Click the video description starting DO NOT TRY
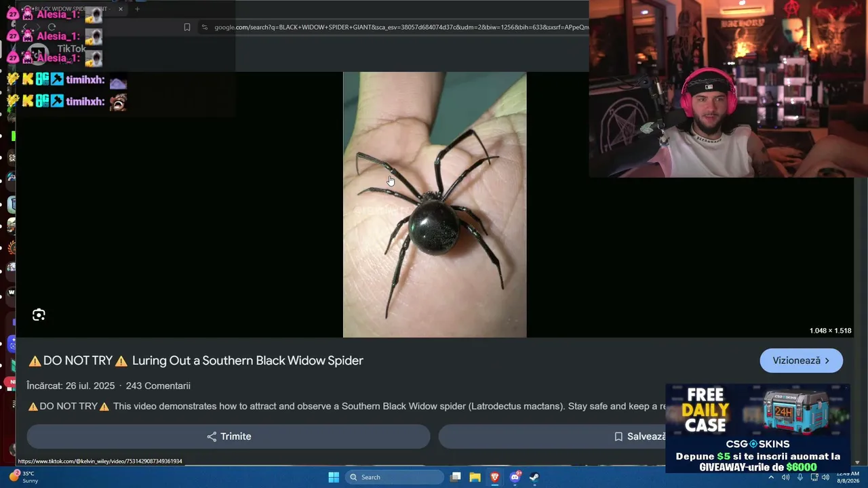The image size is (868, 488). 347,407
